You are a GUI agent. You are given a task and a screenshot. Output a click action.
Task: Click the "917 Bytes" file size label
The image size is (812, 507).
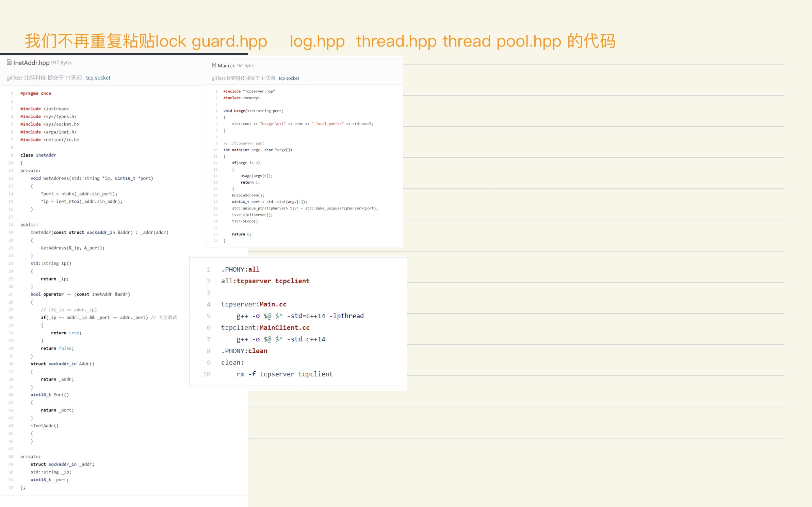pyautogui.click(x=62, y=63)
